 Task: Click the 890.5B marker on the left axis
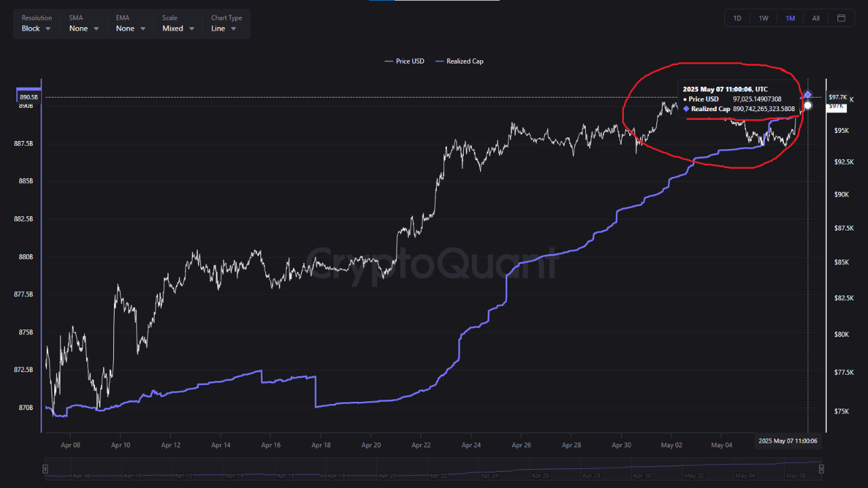(28, 97)
